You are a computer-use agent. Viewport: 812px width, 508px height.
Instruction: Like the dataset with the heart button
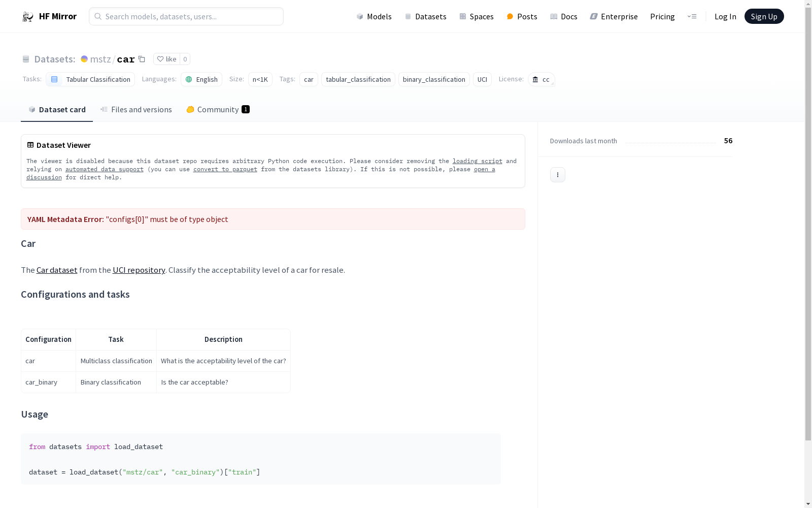tap(166, 59)
